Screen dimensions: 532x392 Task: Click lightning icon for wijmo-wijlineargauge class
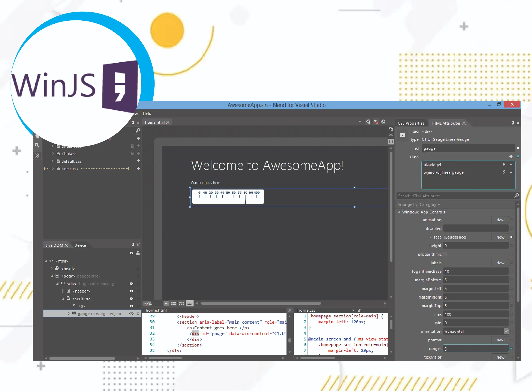(504, 172)
